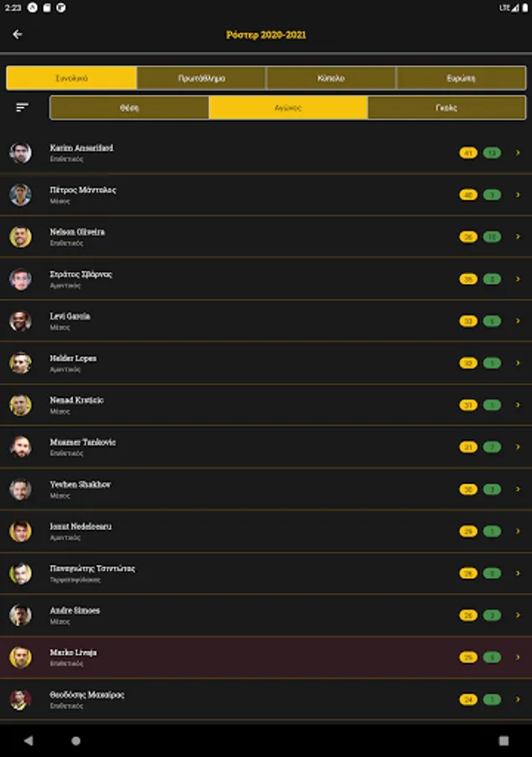This screenshot has height=757, width=532.
Task: Expand Andre Simoes row chevron
Action: tap(518, 615)
